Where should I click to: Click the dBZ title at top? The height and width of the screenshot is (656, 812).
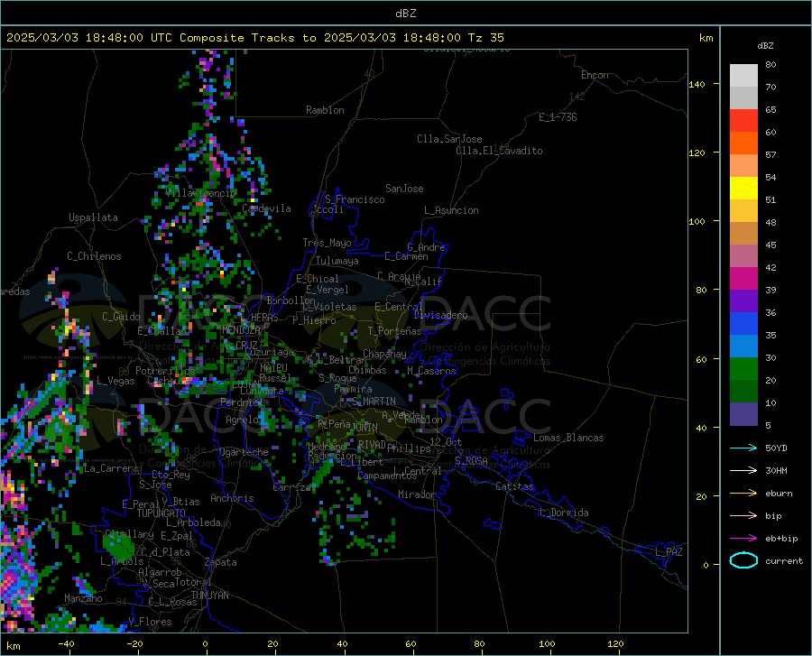pyautogui.click(x=405, y=13)
